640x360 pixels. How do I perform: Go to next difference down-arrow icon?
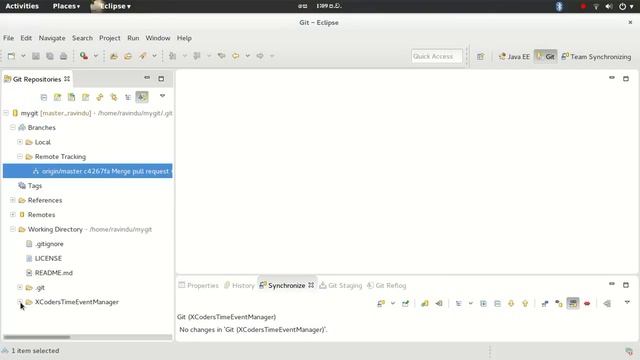[x=511, y=303]
